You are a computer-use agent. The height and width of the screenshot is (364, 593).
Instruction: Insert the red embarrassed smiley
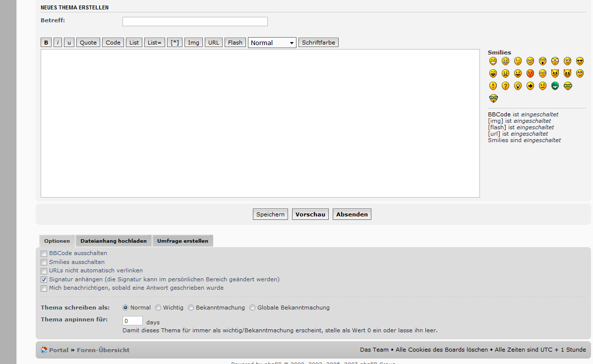coord(530,73)
